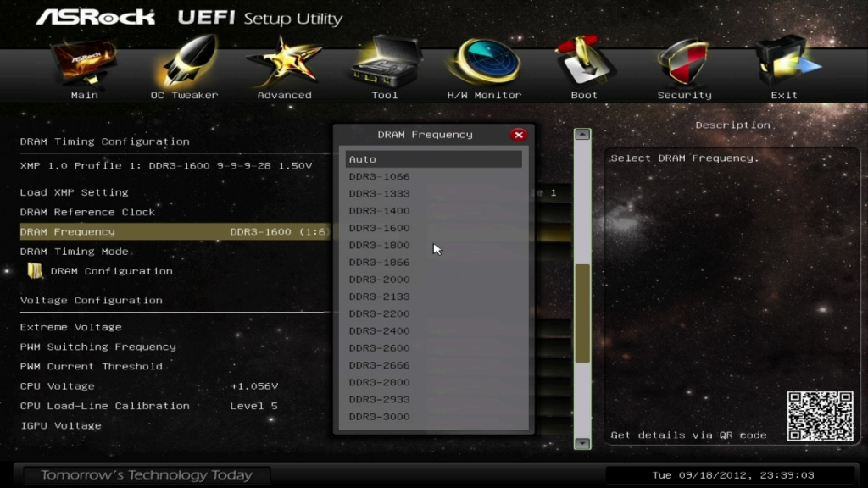This screenshot has width=868, height=488.
Task: Switch to Boot tab label
Action: 584,95
